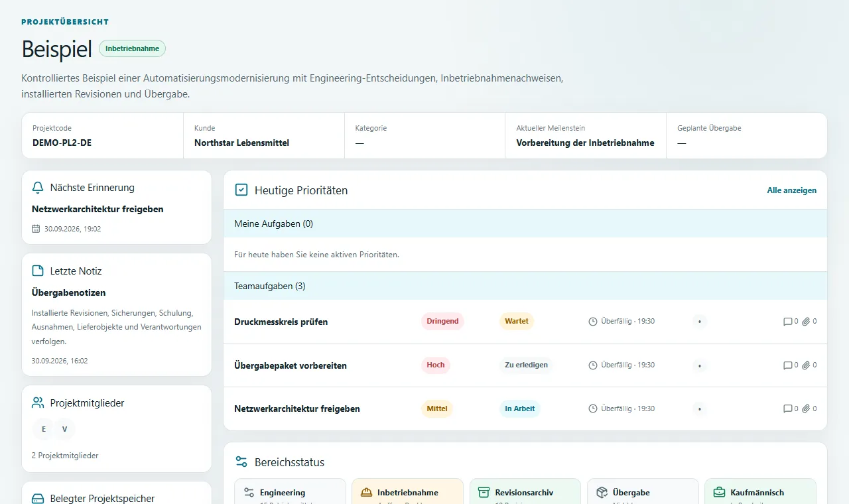
Task: Open the Kaufmännisch area card
Action: click(x=760, y=491)
